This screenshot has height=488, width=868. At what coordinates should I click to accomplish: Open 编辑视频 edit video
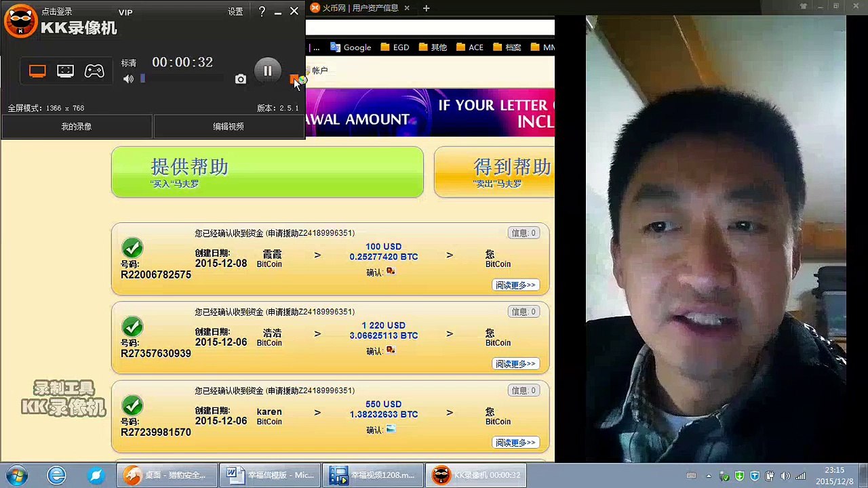[x=229, y=127]
